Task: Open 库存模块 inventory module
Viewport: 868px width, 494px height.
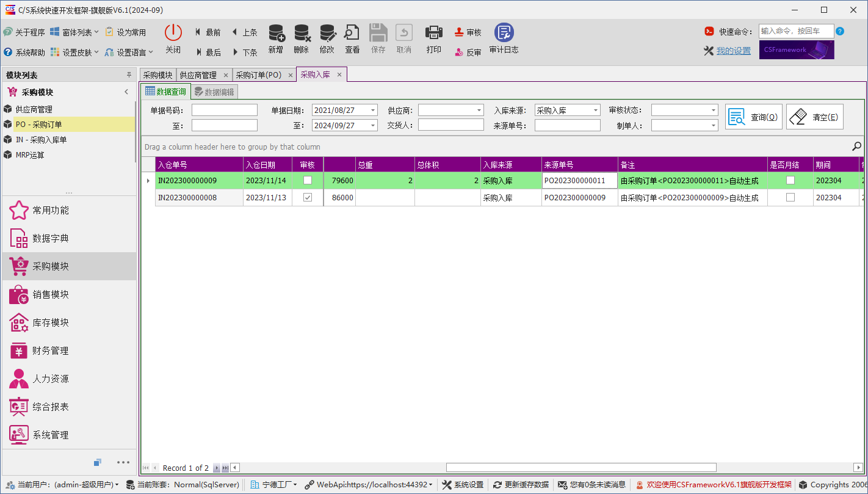Action: tap(69, 322)
